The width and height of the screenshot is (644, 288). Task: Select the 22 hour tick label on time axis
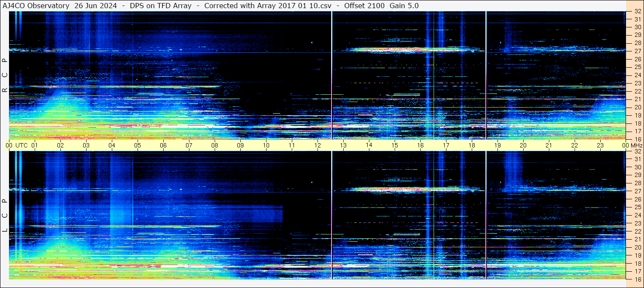coord(575,145)
